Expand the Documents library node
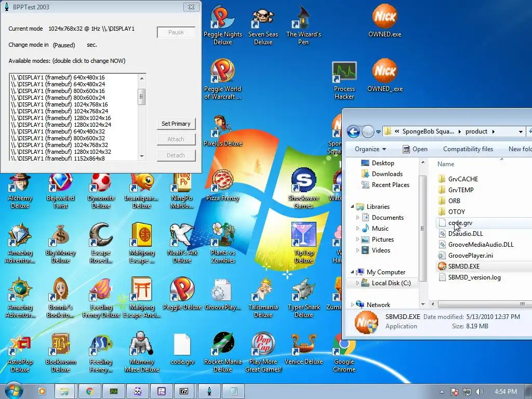Image resolution: width=532 pixels, height=399 pixels. click(357, 217)
